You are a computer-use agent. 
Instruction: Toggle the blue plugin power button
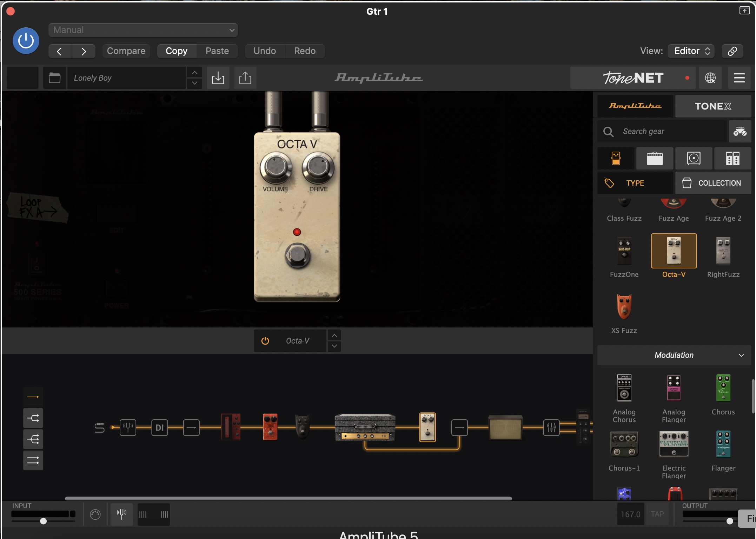(x=26, y=41)
